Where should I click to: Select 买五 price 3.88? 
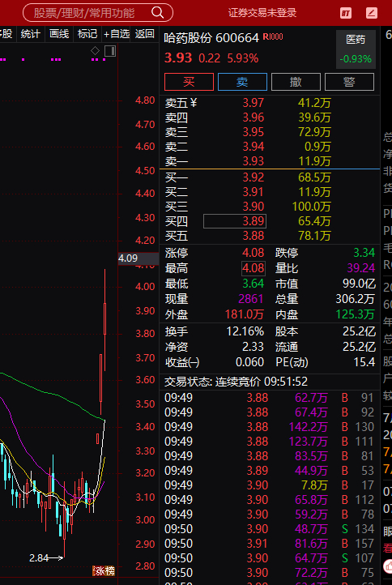[x=254, y=236]
